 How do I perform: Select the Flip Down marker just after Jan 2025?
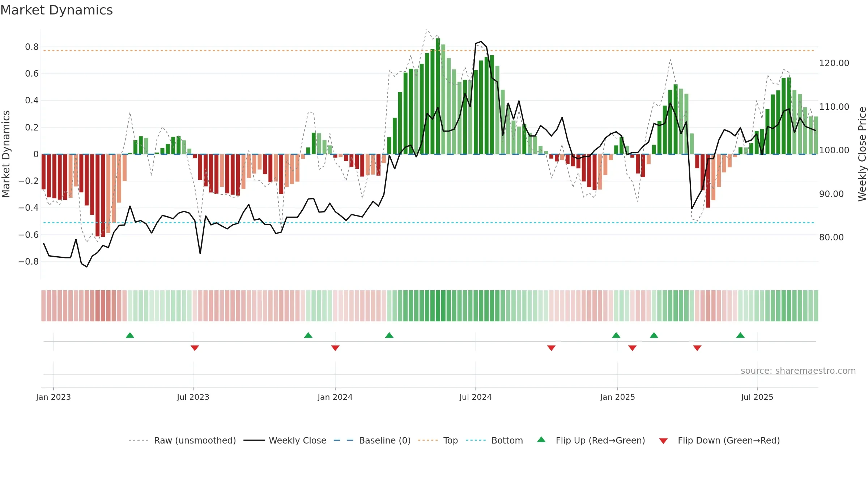coord(632,348)
